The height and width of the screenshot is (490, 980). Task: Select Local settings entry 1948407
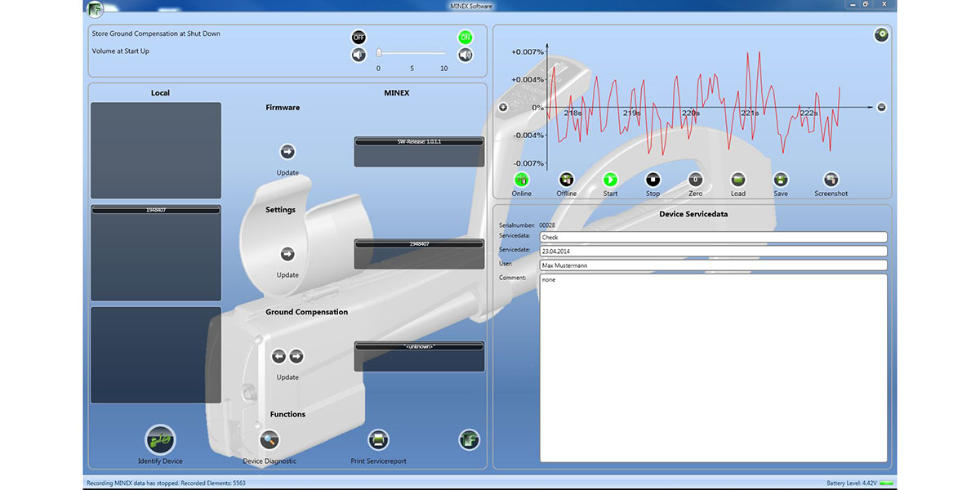(156, 211)
